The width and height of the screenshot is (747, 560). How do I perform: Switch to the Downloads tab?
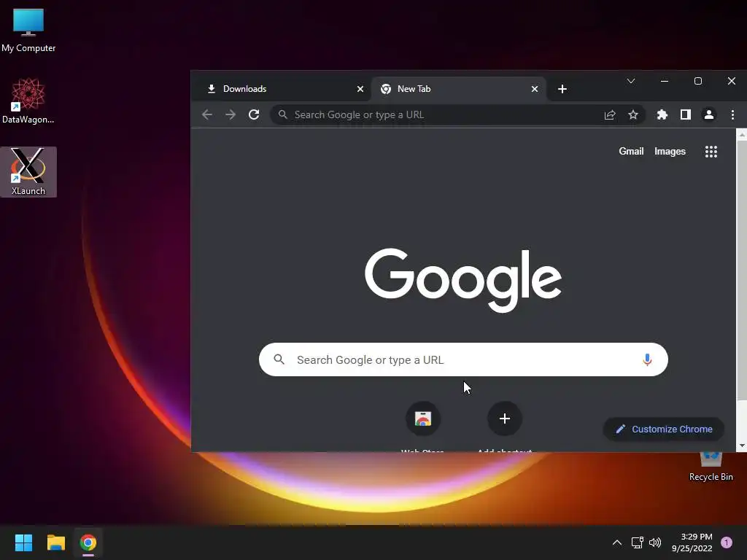tap(281, 89)
